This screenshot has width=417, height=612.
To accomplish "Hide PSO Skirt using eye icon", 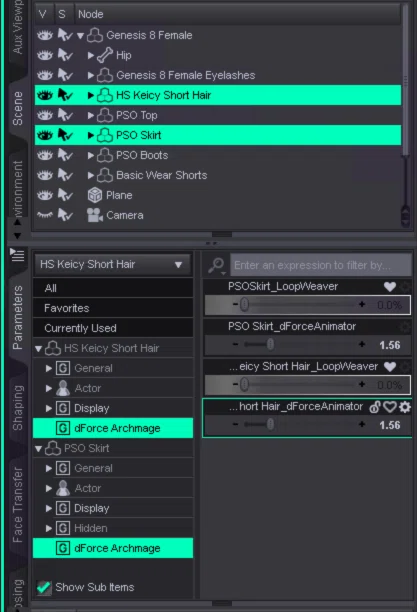I will [45, 135].
